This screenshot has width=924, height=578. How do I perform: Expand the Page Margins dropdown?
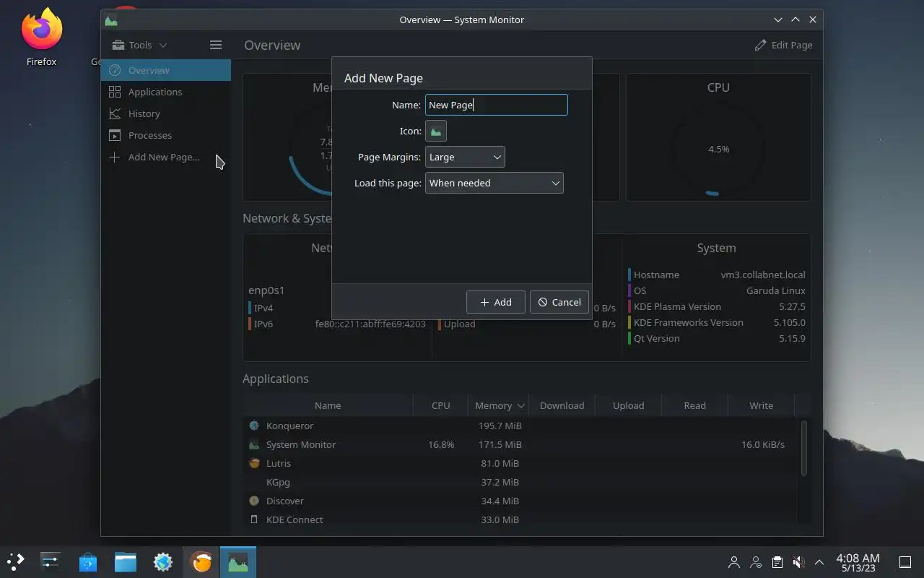tap(465, 157)
